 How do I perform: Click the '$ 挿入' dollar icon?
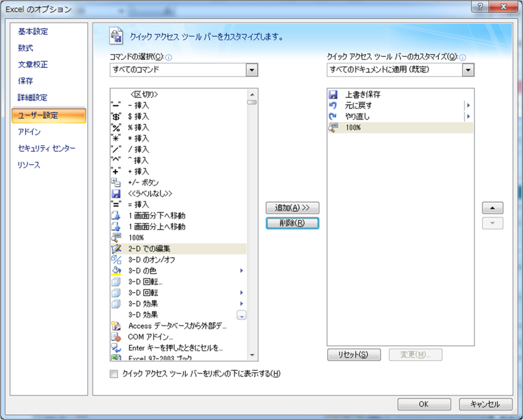click(x=116, y=116)
